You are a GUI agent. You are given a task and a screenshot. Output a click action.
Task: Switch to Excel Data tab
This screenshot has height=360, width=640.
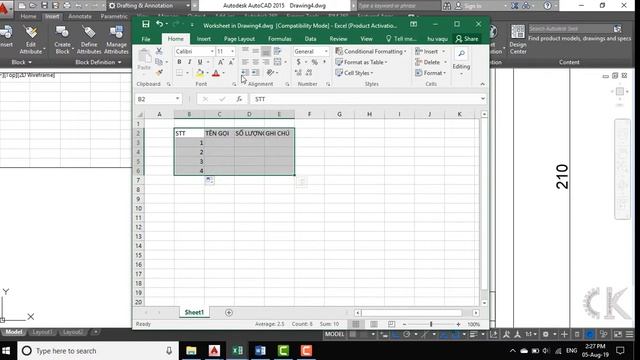[x=310, y=39]
